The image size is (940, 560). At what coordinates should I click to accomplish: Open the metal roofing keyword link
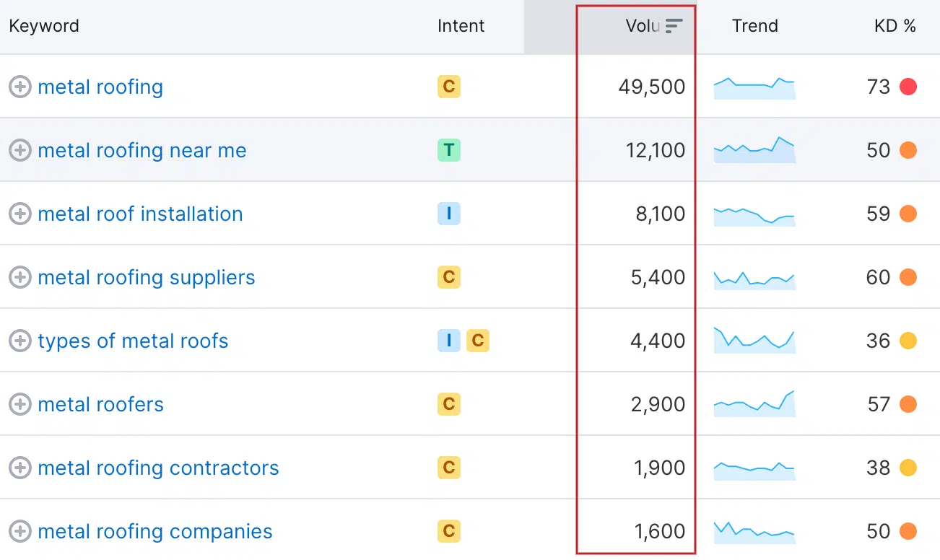[x=100, y=87]
